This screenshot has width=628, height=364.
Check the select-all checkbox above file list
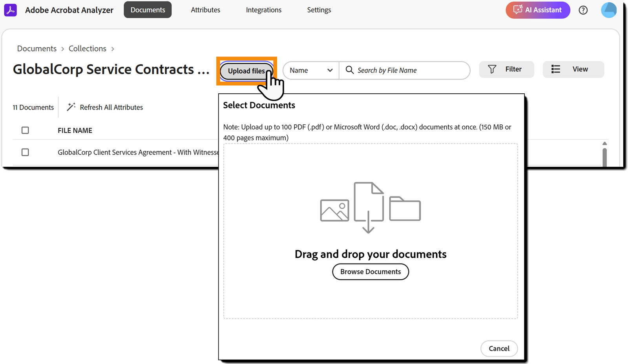pos(25,130)
